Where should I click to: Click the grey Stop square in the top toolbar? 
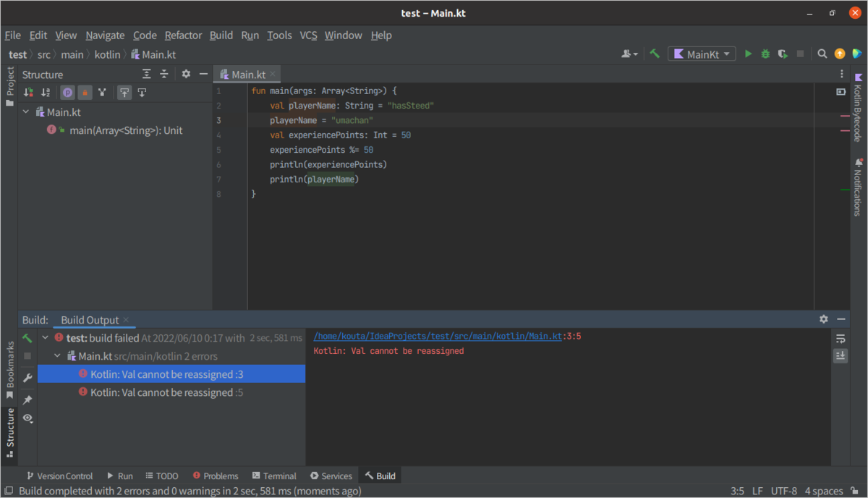[800, 54]
